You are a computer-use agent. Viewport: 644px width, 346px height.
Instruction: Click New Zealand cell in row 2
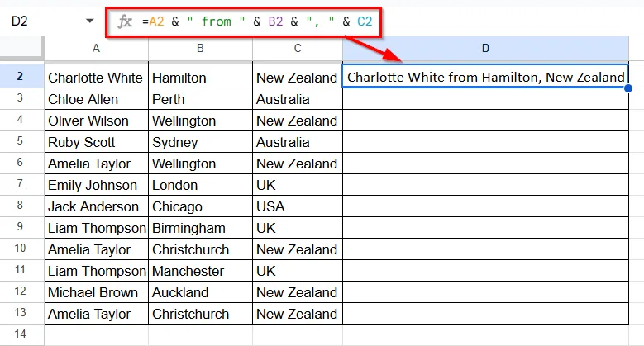[298, 77]
